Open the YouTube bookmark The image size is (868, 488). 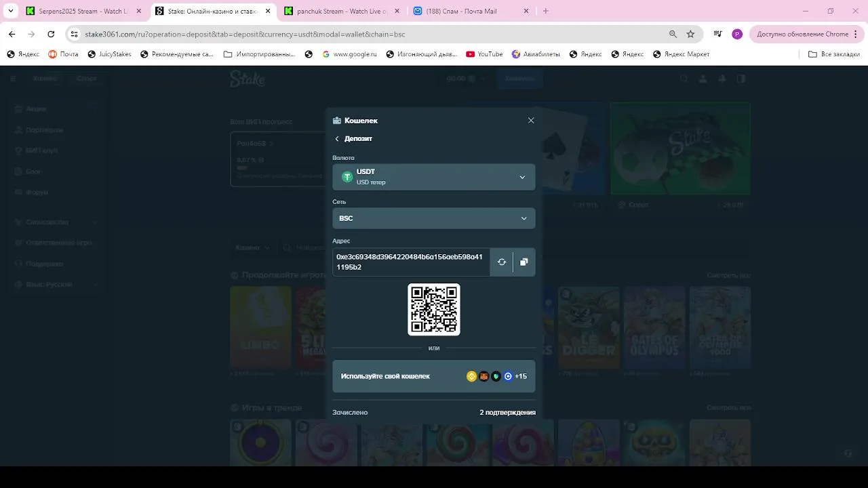[x=484, y=54]
